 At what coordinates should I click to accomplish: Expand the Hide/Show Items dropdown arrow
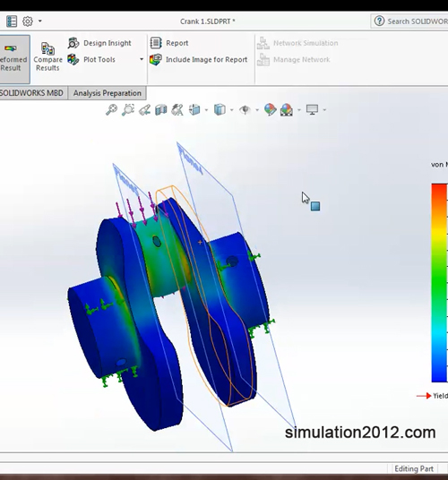click(257, 110)
